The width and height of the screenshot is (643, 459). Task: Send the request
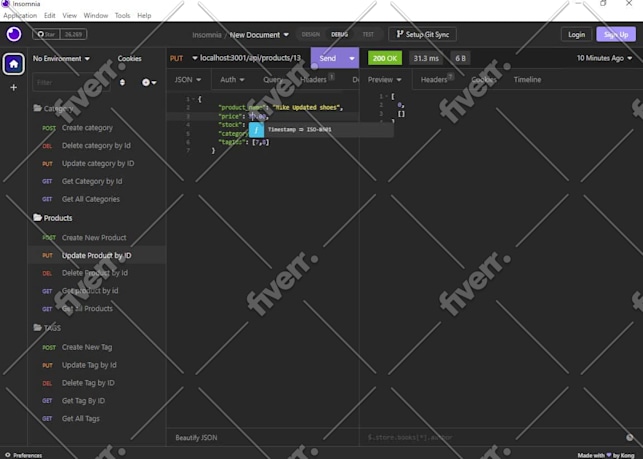[x=328, y=58]
